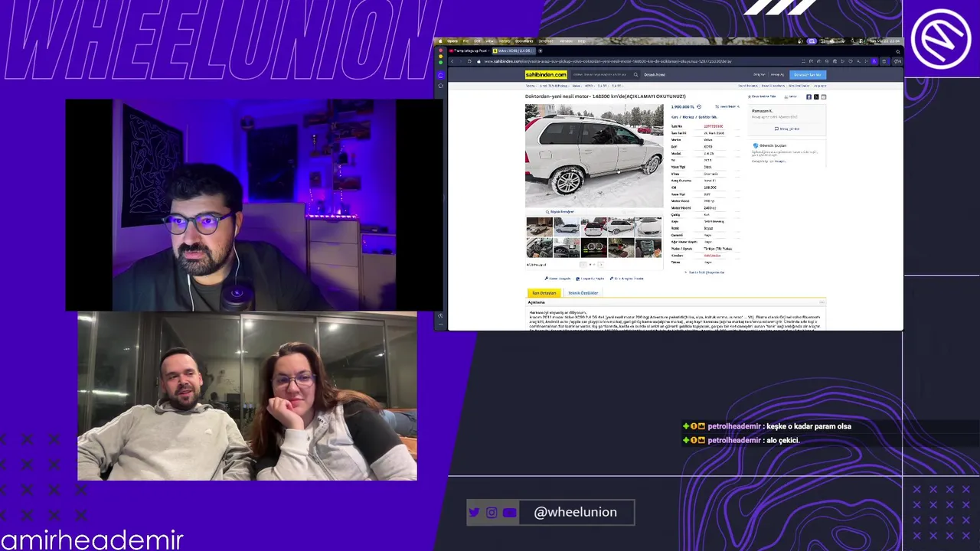980x551 pixels.
Task: Click the browser address bar URL
Action: coord(607,61)
